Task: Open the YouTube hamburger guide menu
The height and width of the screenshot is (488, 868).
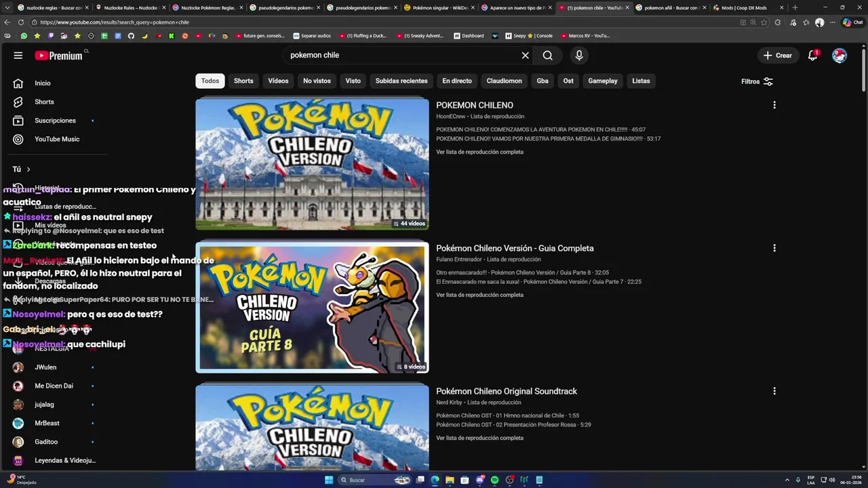Action: point(18,56)
